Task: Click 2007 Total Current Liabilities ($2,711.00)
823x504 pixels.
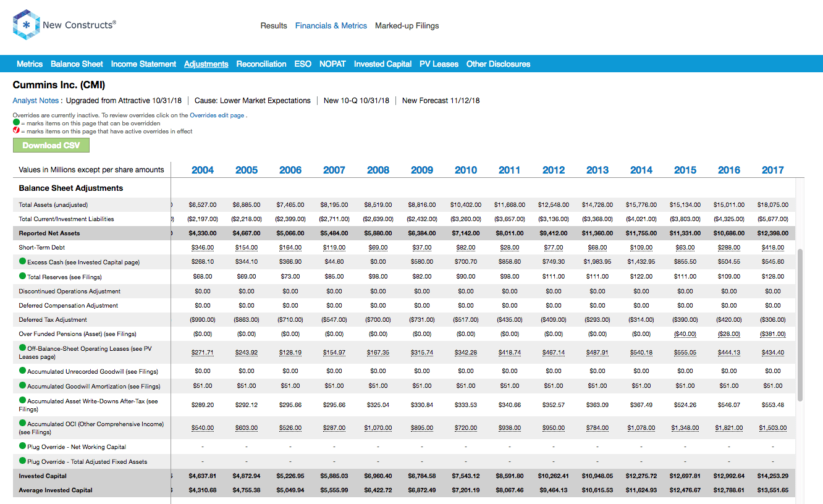Action: click(334, 219)
